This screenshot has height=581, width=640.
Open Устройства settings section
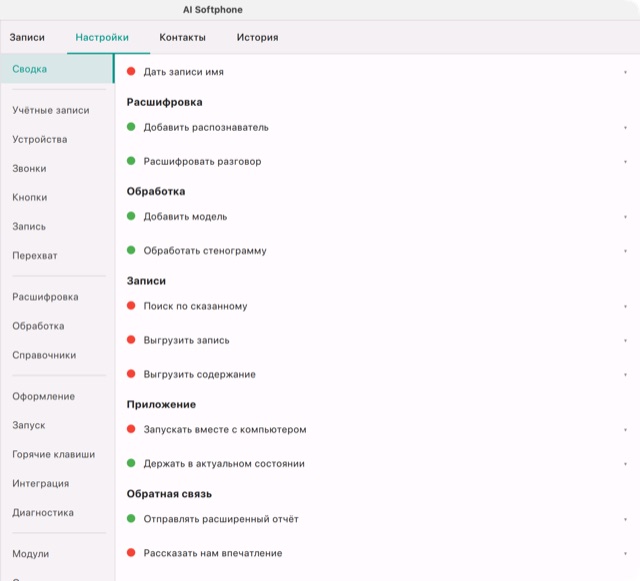click(40, 139)
